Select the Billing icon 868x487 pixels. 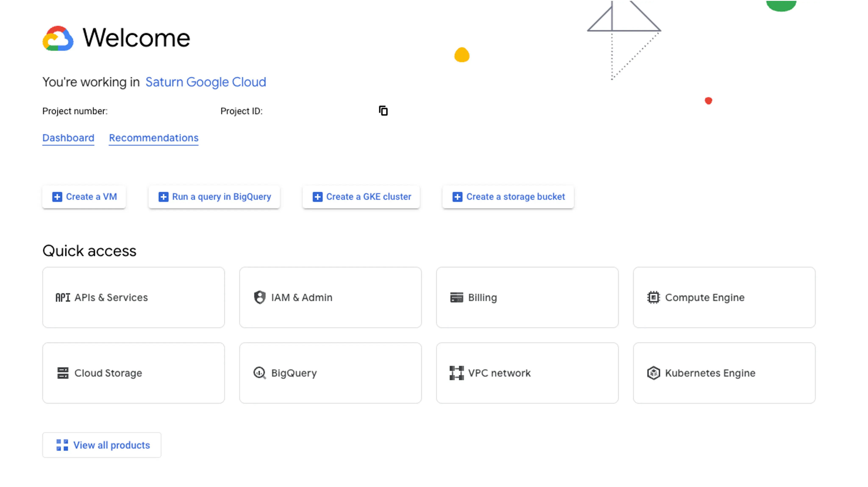click(457, 297)
